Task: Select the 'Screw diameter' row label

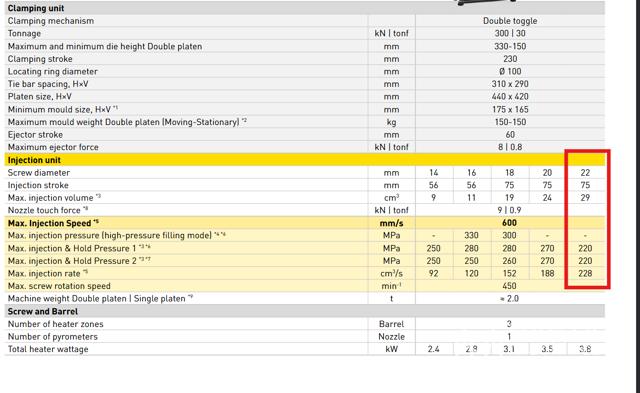Action: 38,173
